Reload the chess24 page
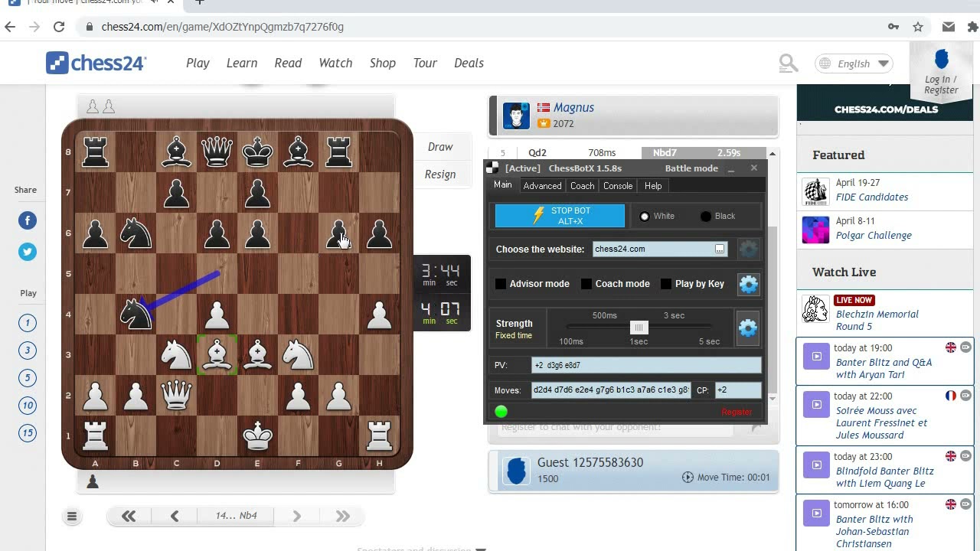 59,27
